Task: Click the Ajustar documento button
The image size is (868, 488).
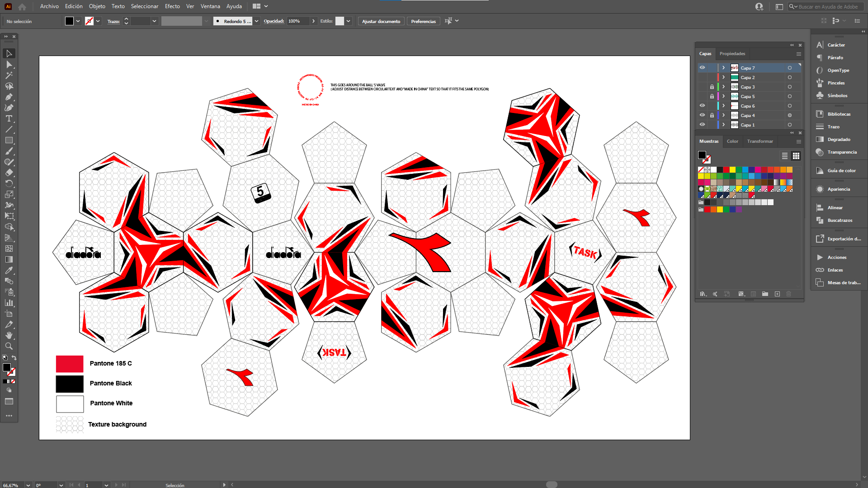Action: click(381, 21)
